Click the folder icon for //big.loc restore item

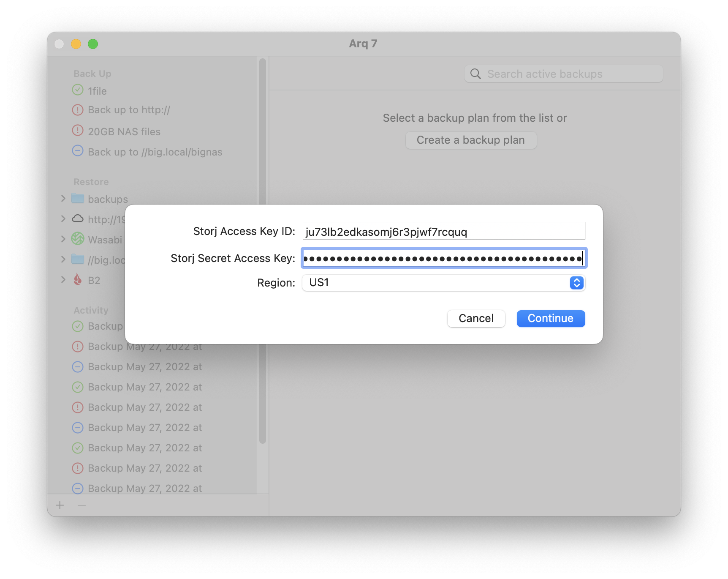pos(78,259)
